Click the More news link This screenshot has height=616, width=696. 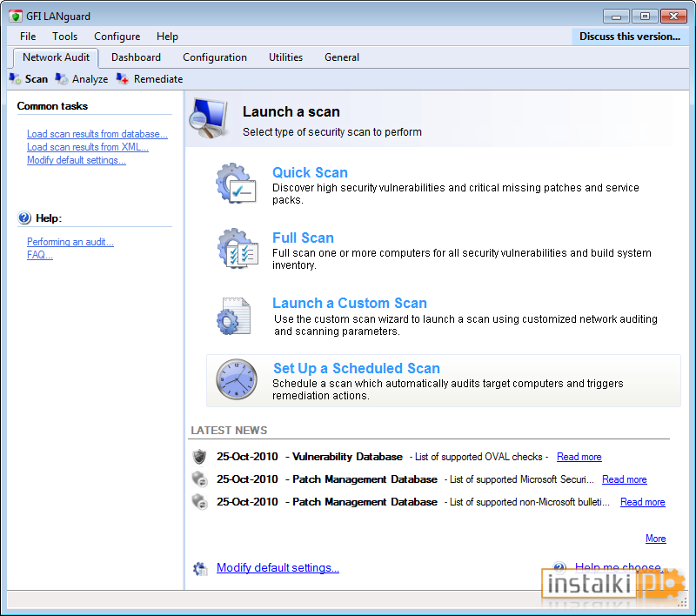pyautogui.click(x=656, y=539)
